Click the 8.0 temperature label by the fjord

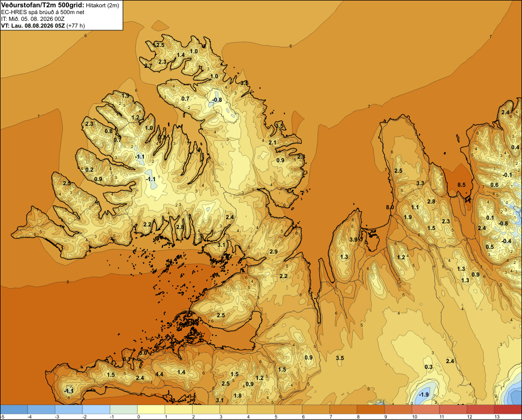tap(390, 207)
